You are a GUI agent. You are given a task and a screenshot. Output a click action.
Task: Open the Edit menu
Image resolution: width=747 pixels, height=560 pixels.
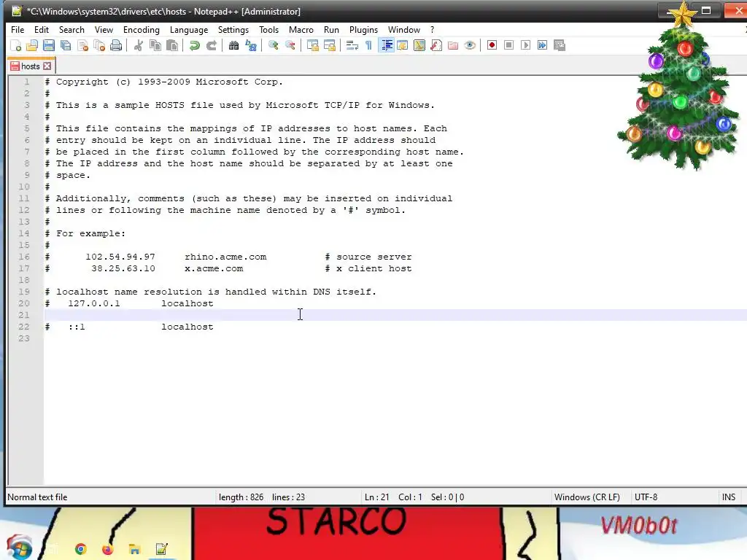tap(42, 29)
